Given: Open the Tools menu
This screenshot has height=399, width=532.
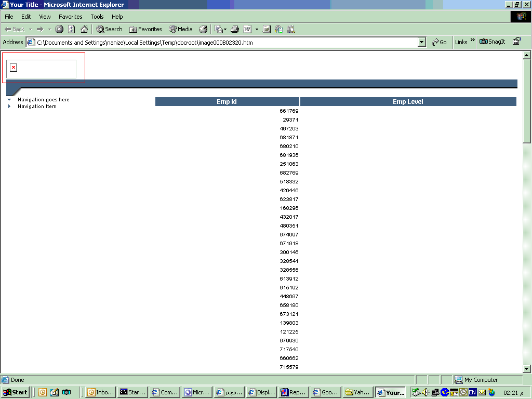Looking at the screenshot, I should tap(97, 17).
